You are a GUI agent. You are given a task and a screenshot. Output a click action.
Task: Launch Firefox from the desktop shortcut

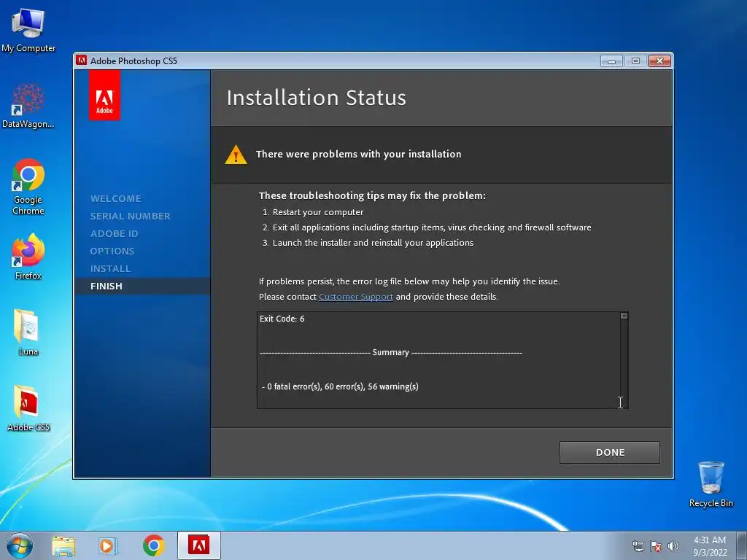tap(28, 256)
